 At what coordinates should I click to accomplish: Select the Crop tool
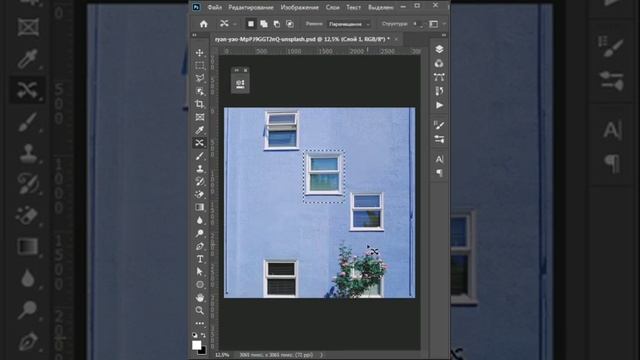(200, 104)
